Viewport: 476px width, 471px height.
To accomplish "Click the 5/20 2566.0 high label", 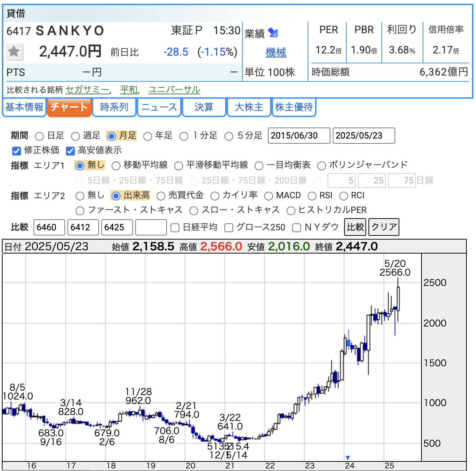I will coord(395,268).
